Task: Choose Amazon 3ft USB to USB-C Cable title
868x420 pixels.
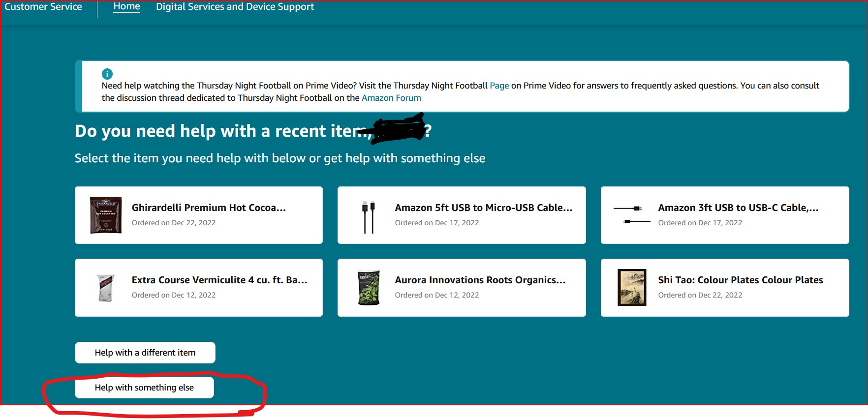Action: tap(738, 208)
